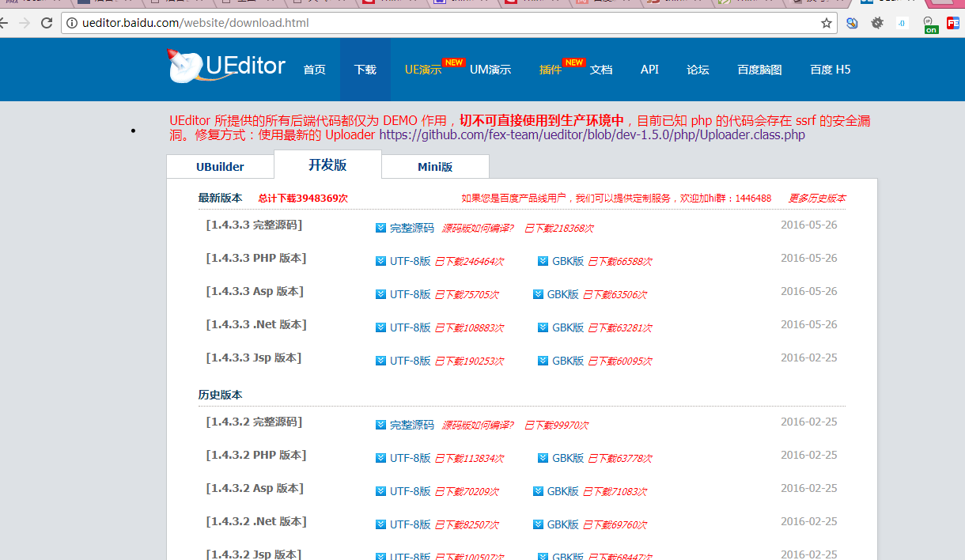965x560 pixels.
Task: Click download icon for 1.4.3.3 Asp UTF-8版
Action: [381, 294]
